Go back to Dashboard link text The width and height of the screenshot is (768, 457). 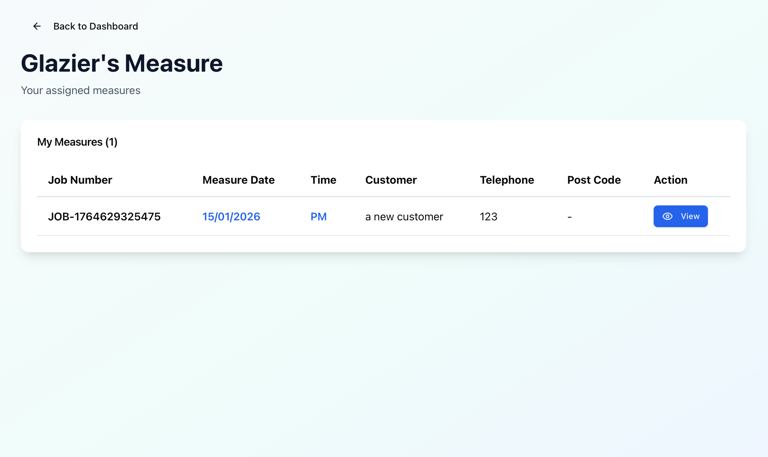[x=95, y=26]
